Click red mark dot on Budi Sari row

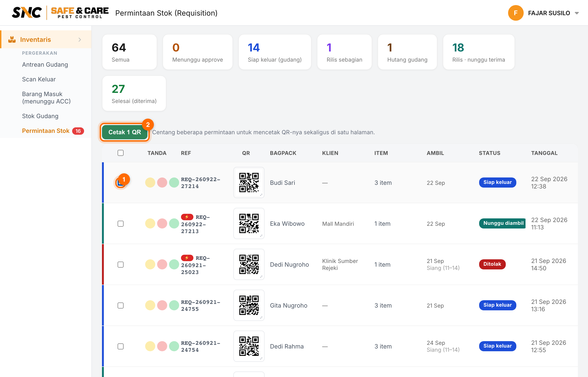tap(162, 183)
